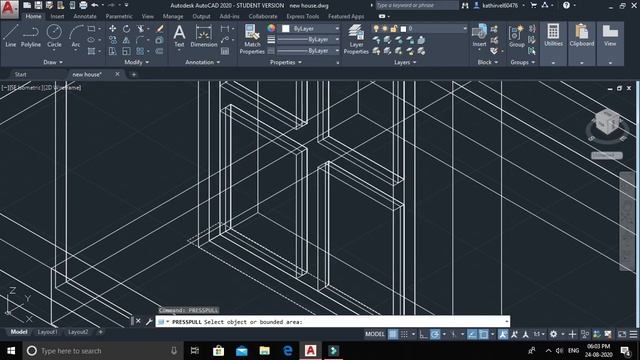The width and height of the screenshot is (640, 360).
Task: Click the Stretch tool icon
Action: 112,51
